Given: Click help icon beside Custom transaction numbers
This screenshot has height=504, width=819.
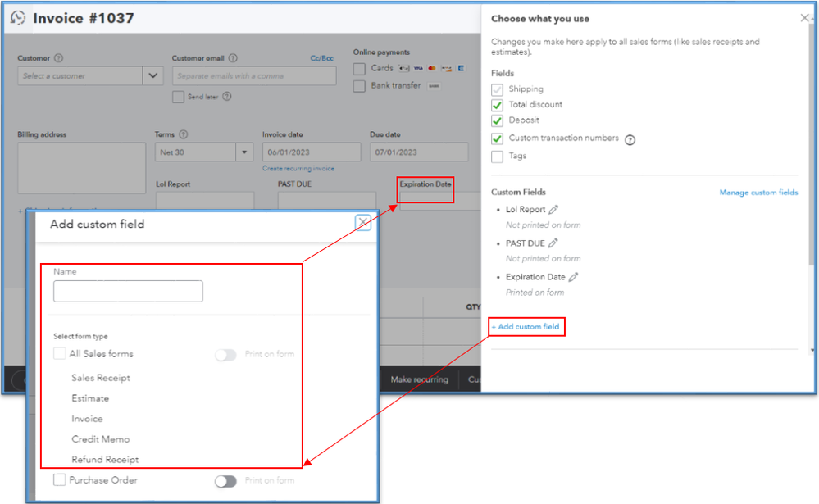Looking at the screenshot, I should click(630, 139).
